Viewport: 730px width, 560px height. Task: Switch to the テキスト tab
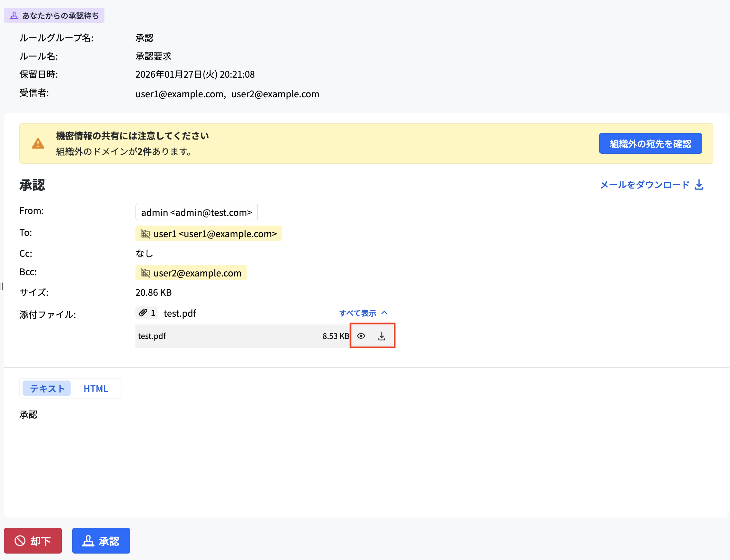47,388
